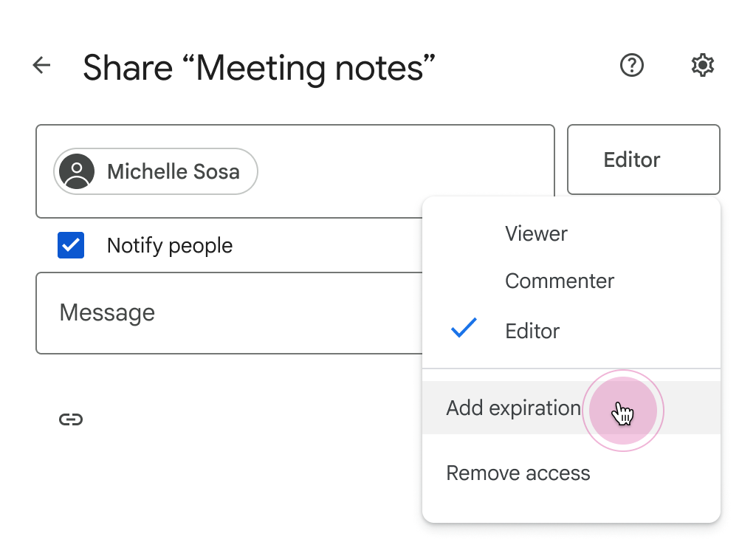756x545 pixels.
Task: Choose Commenter in the role menu
Action: tap(559, 281)
